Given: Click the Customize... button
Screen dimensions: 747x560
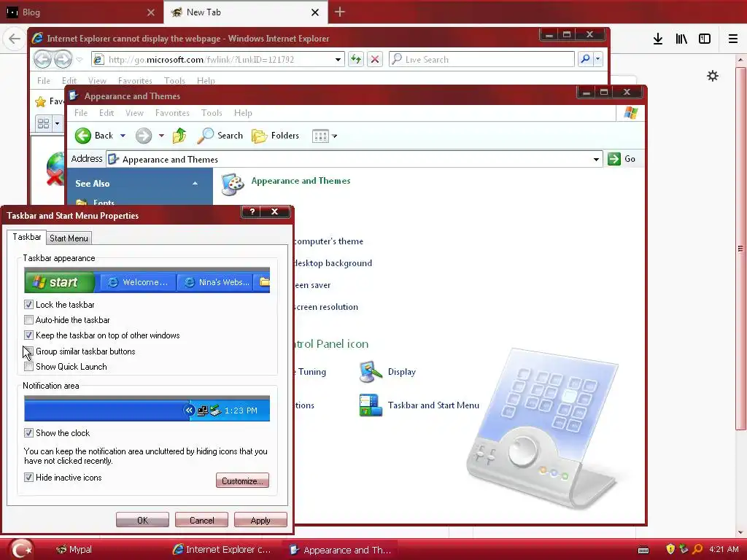Looking at the screenshot, I should click(242, 481).
